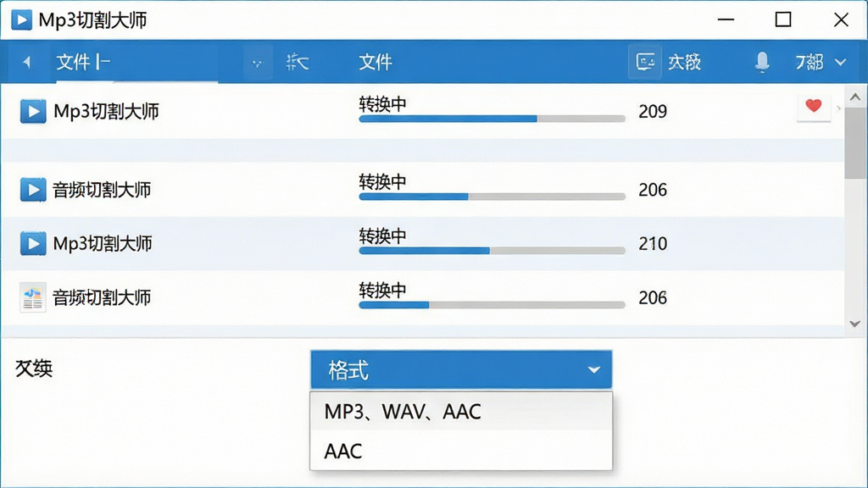Click play icon of the 210 row

[x=33, y=243]
